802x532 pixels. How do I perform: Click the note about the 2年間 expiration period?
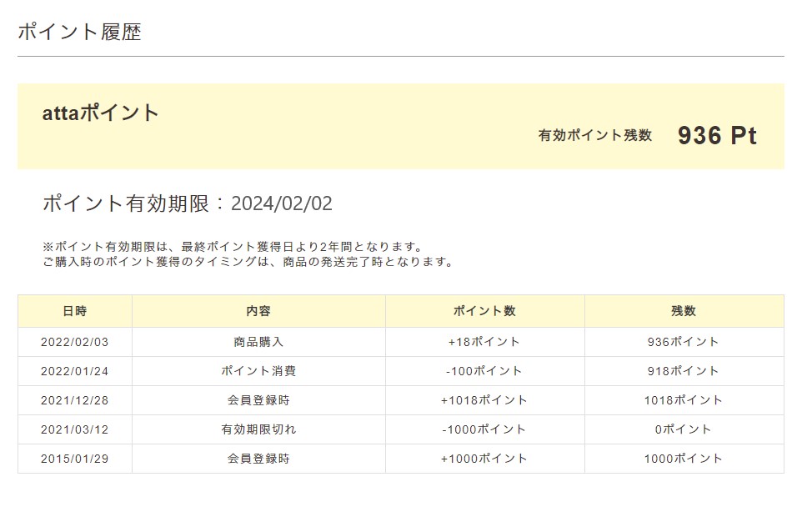coord(233,247)
